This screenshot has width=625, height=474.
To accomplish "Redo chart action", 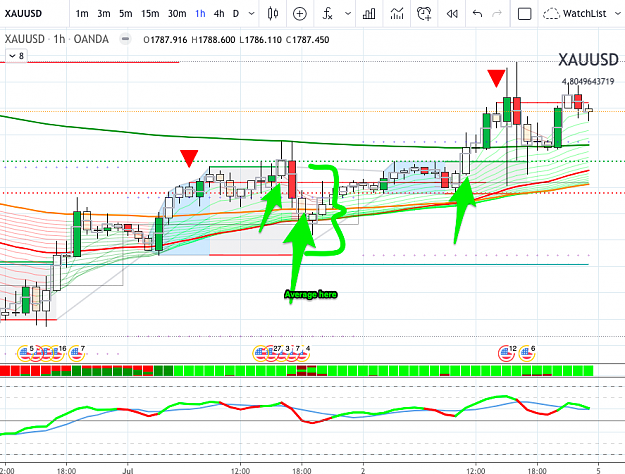I will pos(497,14).
